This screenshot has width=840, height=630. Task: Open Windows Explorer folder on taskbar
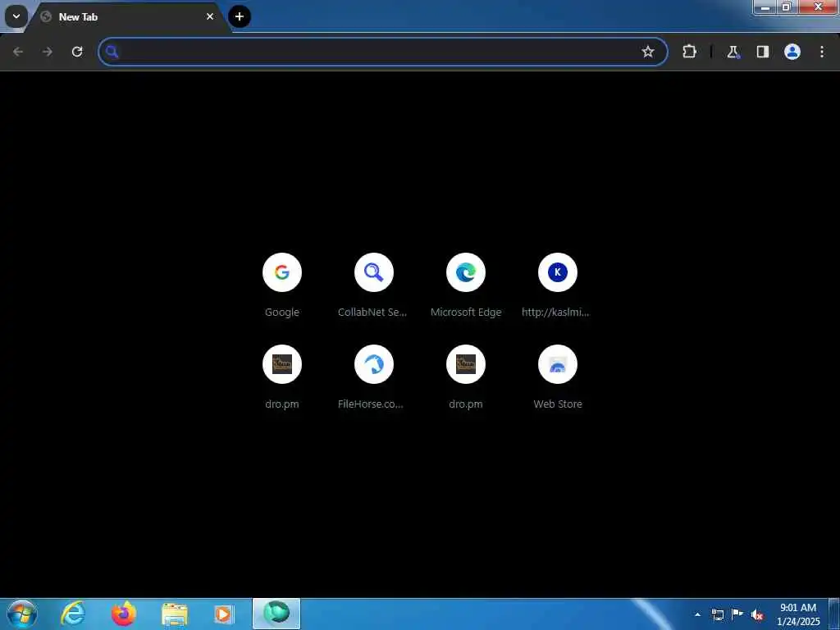click(x=175, y=614)
